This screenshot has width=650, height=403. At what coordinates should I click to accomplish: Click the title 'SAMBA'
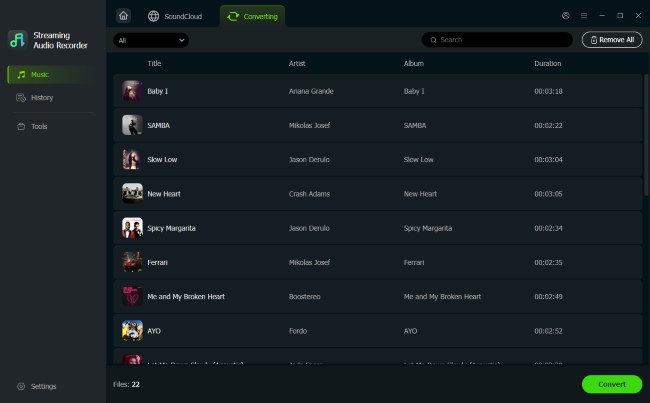pyautogui.click(x=158, y=125)
